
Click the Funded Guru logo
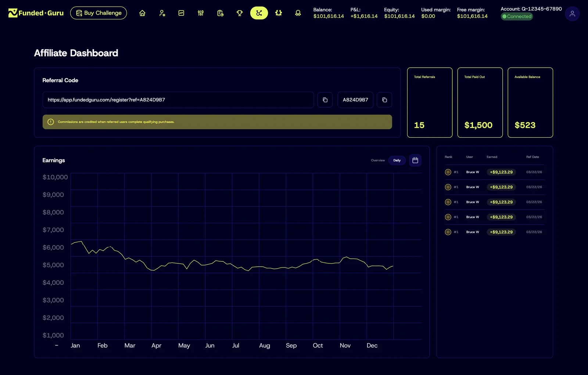pyautogui.click(x=35, y=13)
